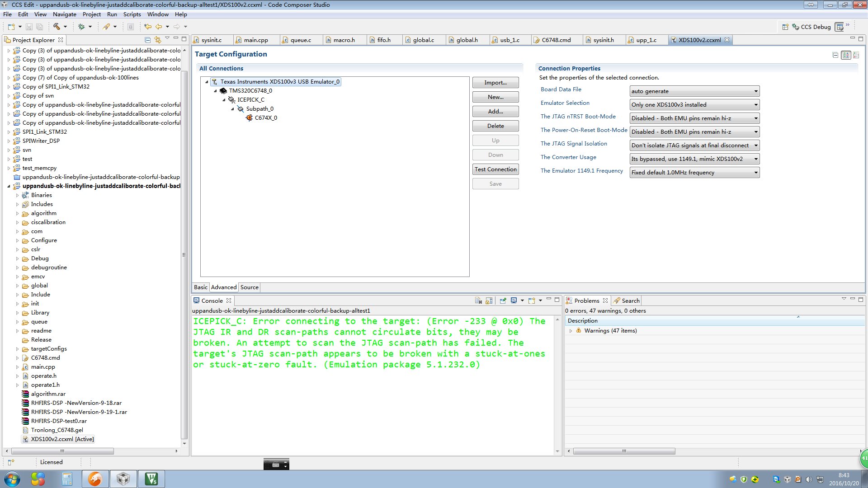
Task: Click Display Selected Console icon
Action: tap(514, 300)
